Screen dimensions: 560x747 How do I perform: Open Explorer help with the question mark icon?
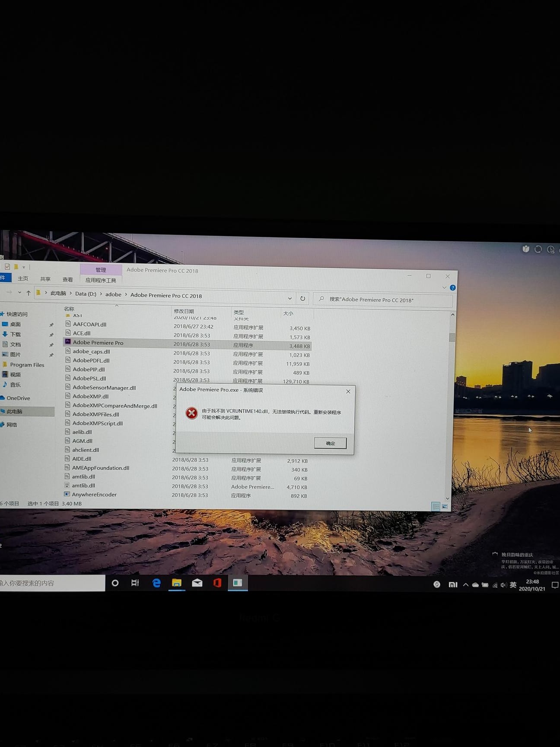click(x=452, y=287)
